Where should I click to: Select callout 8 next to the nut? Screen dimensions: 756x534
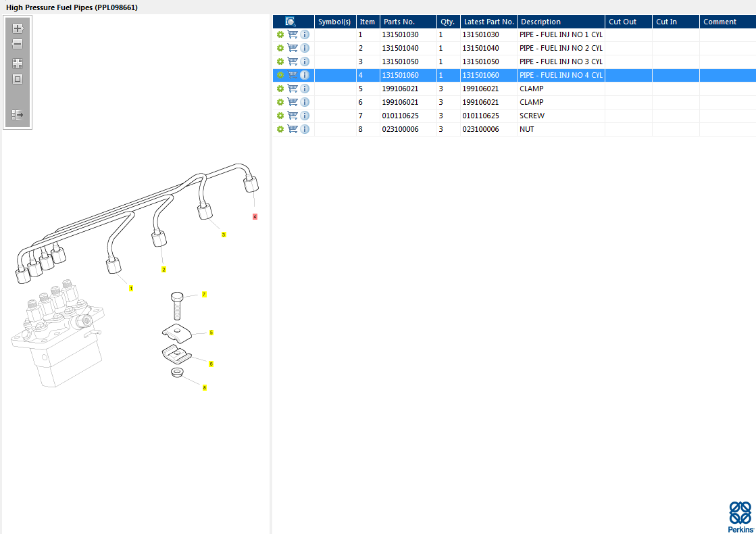tap(205, 388)
